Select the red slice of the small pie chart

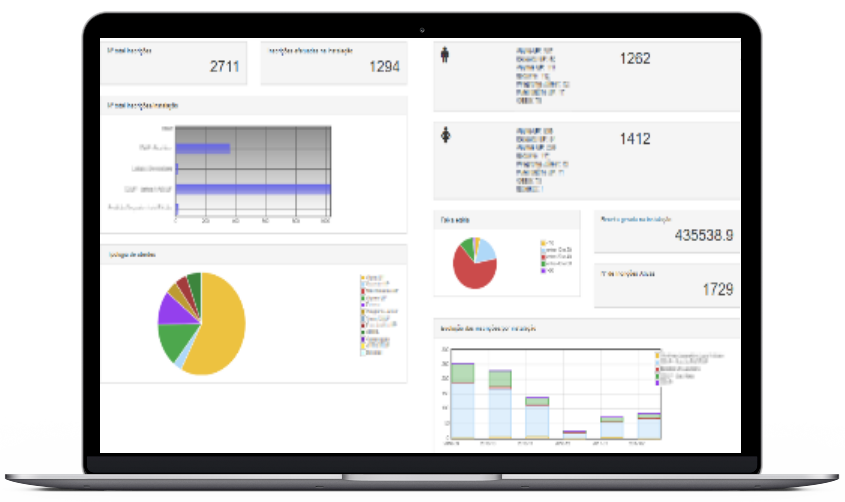point(472,270)
